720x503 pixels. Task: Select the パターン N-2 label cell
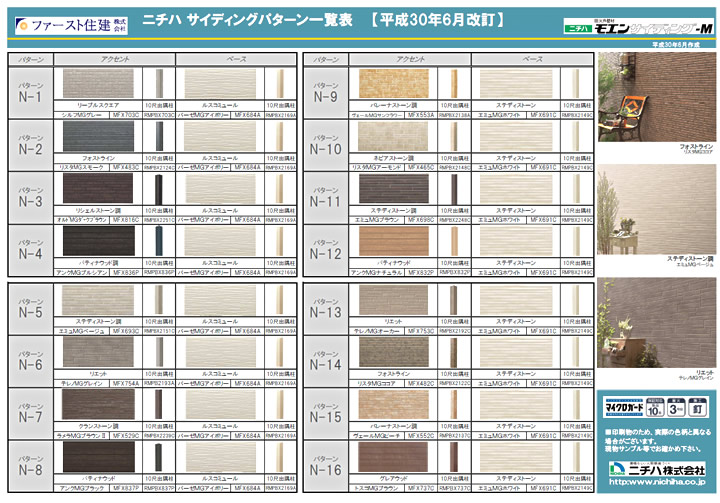pos(31,146)
